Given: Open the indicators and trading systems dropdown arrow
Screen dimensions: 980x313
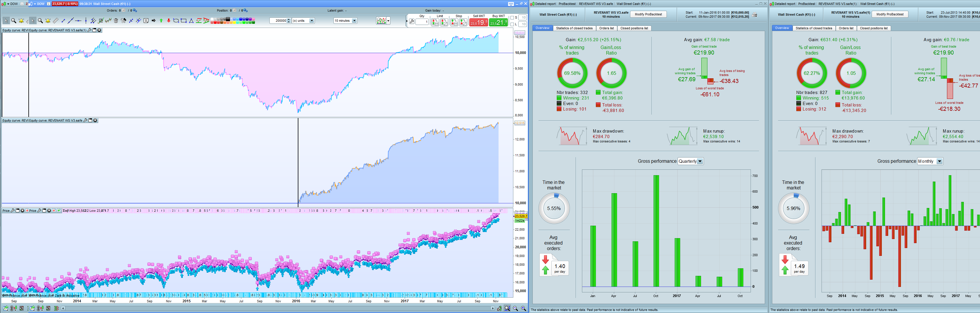Looking at the screenshot, I should [388, 21].
